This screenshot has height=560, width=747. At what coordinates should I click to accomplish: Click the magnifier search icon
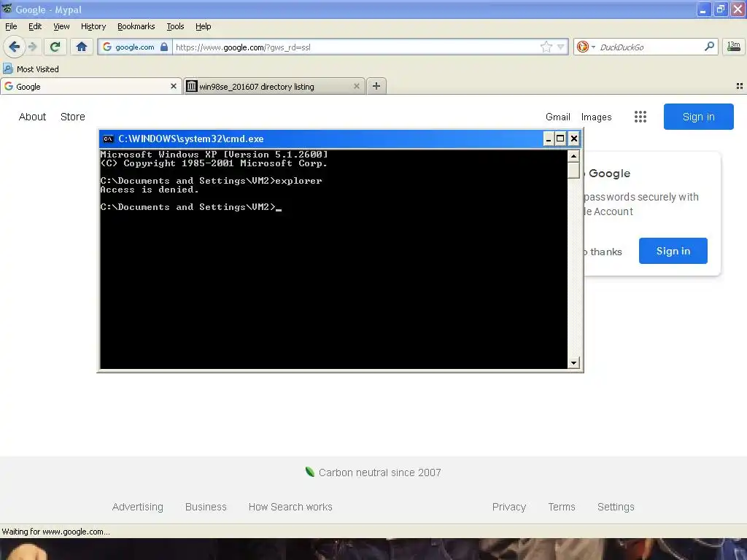(x=709, y=46)
